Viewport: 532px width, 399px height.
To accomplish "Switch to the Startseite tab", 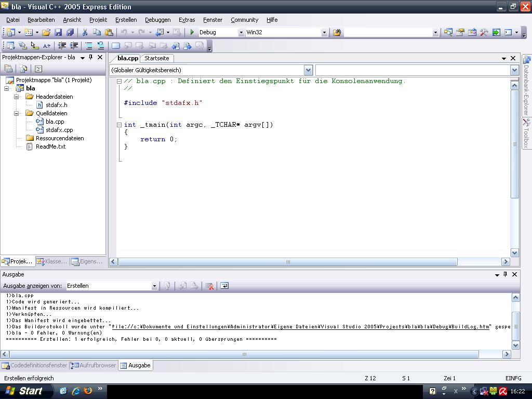I will click(156, 58).
